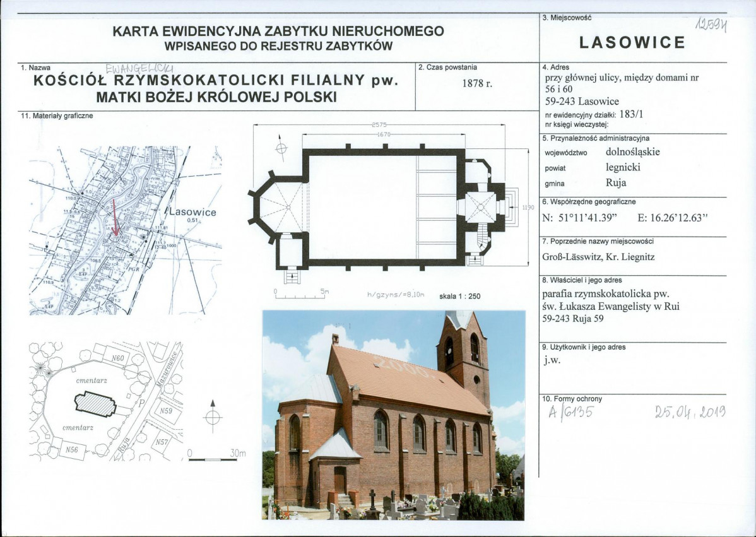Click the postal line '59-243 Lasowice'
This screenshot has height=537, width=756.
click(582, 101)
